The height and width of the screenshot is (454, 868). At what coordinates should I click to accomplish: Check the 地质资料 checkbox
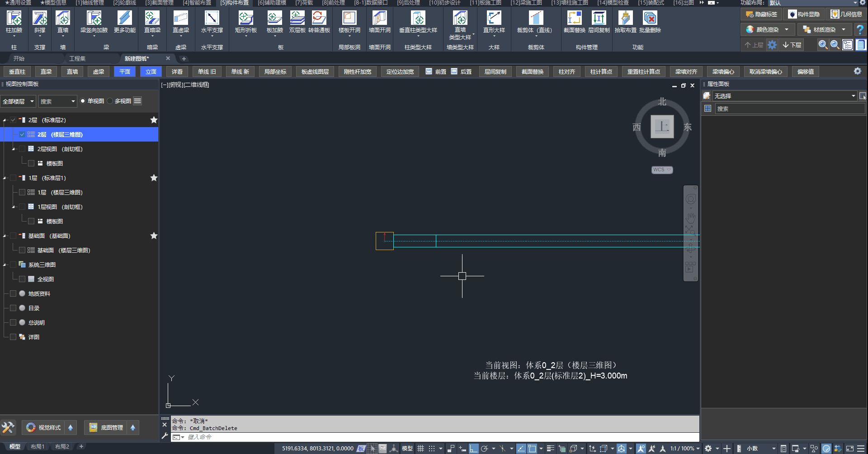13,293
